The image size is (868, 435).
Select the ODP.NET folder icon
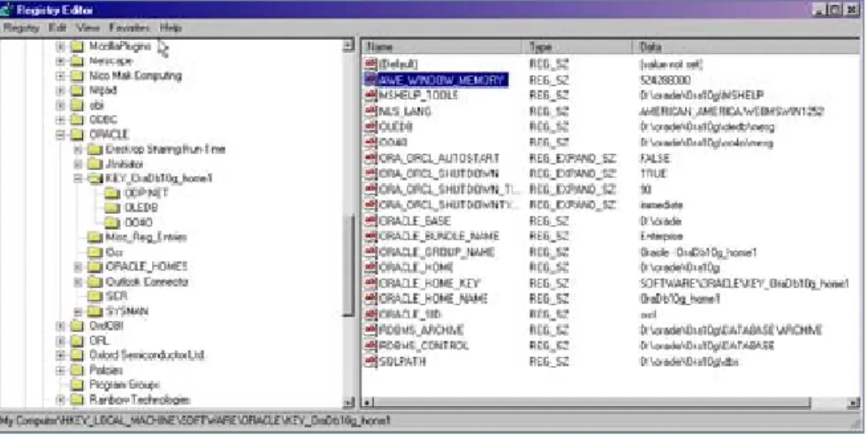(112, 193)
